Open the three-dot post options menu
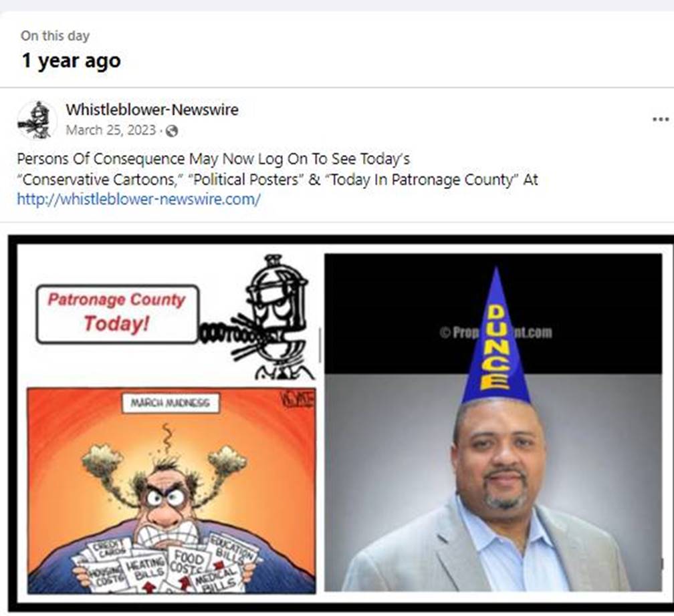The height and width of the screenshot is (616, 674). (x=660, y=119)
